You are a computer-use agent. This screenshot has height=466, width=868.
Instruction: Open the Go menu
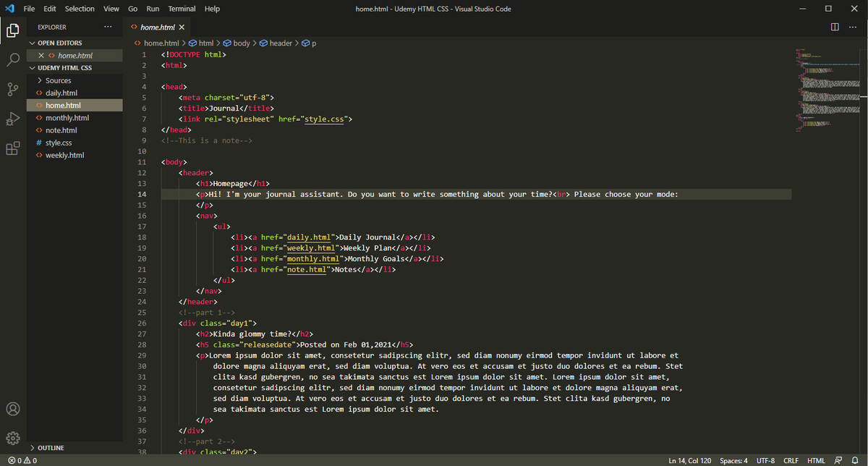(x=133, y=9)
